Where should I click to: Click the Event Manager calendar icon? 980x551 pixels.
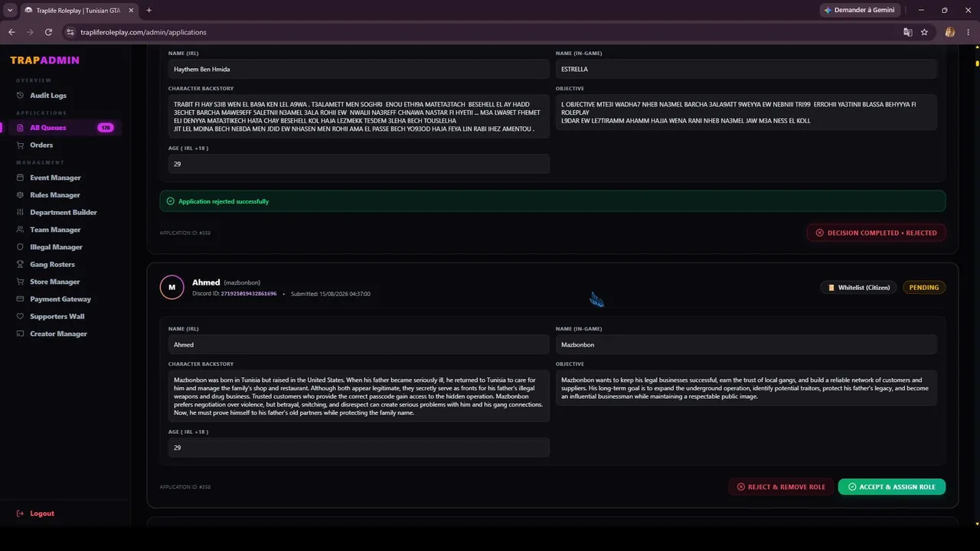(21, 178)
